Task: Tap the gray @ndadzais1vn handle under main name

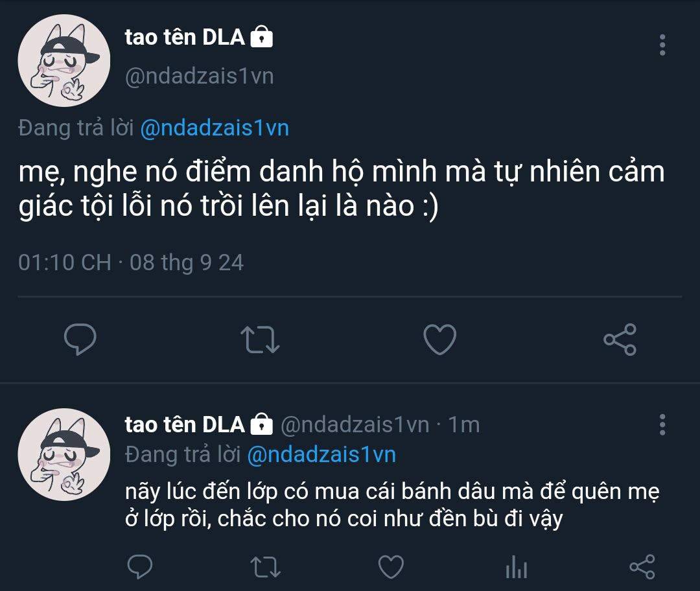Action: click(199, 76)
